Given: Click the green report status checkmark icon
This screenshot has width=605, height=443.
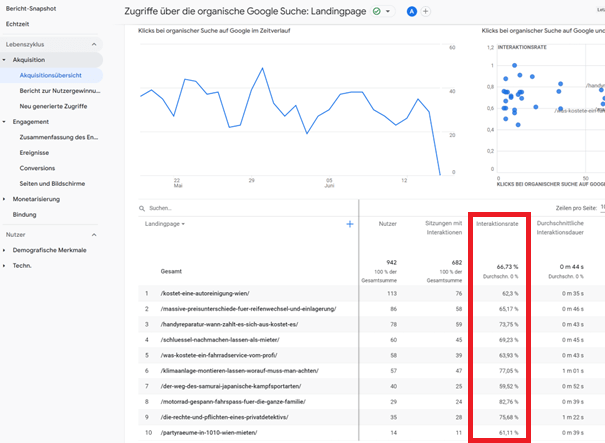Looking at the screenshot, I should click(x=376, y=11).
